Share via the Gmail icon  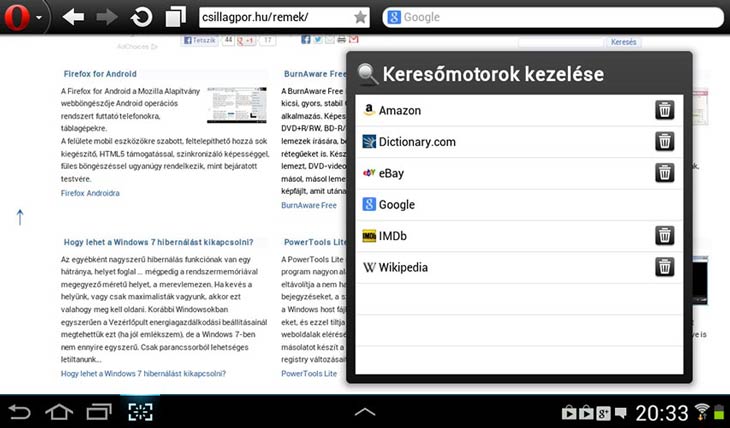point(354,40)
